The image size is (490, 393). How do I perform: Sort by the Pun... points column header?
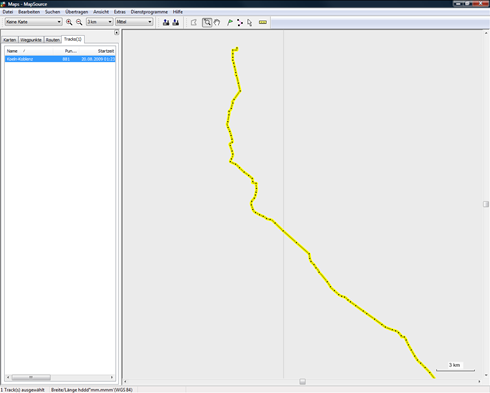pyautogui.click(x=66, y=51)
